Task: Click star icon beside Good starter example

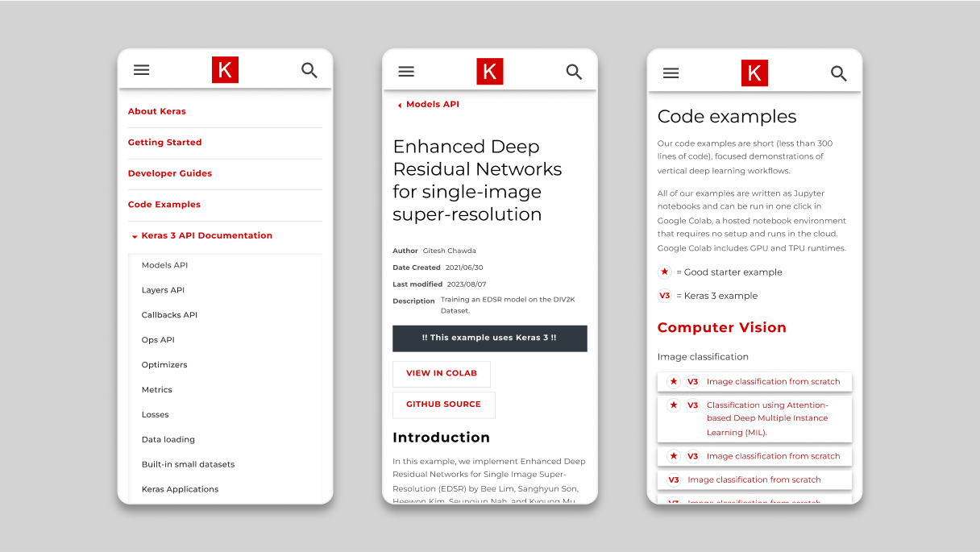Action: (x=665, y=272)
